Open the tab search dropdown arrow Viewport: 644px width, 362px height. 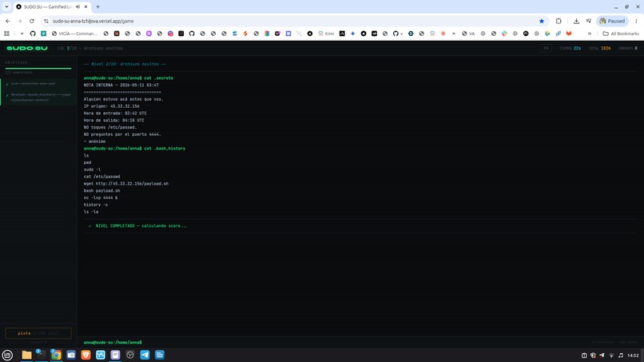click(6, 6)
